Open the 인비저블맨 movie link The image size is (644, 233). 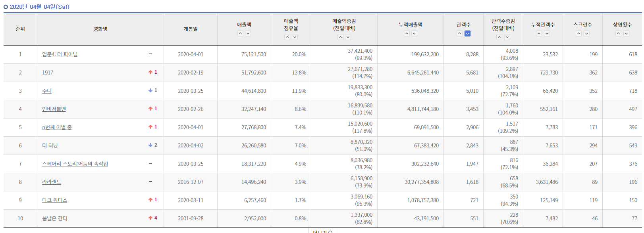pos(54,109)
